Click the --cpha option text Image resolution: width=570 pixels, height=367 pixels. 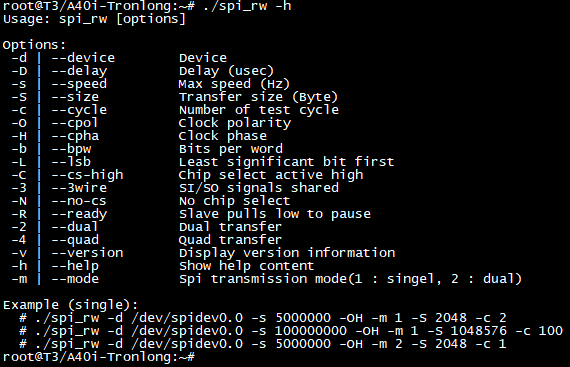pyautogui.click(x=75, y=136)
